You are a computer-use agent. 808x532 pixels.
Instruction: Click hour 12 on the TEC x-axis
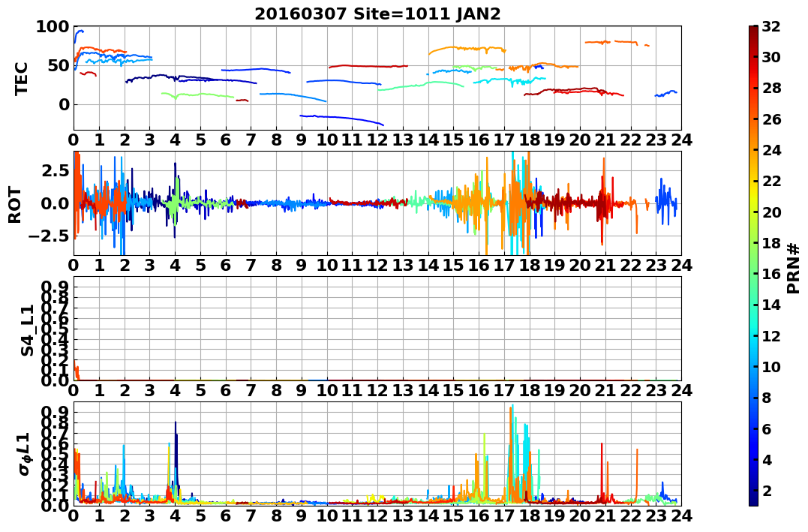[377, 139]
